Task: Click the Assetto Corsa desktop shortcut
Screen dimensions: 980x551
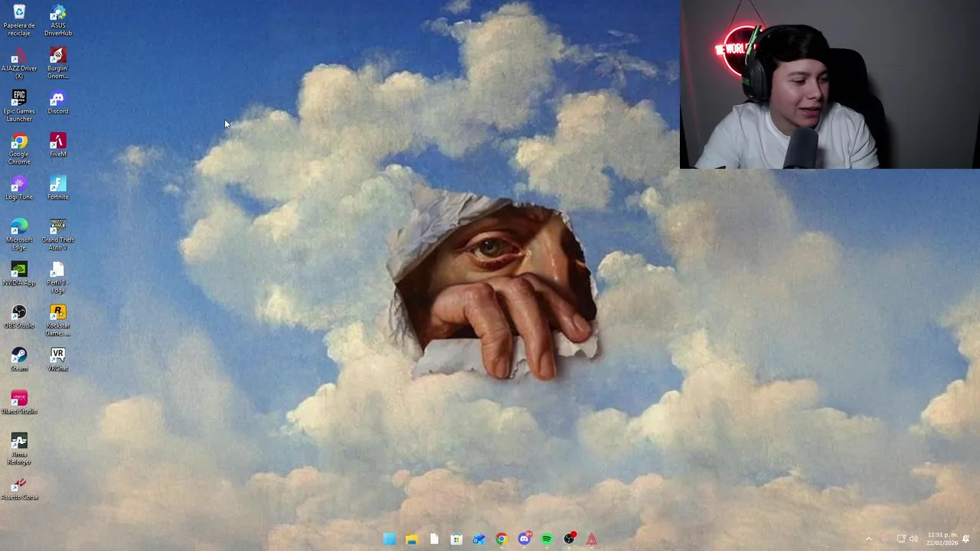Action: (x=19, y=489)
